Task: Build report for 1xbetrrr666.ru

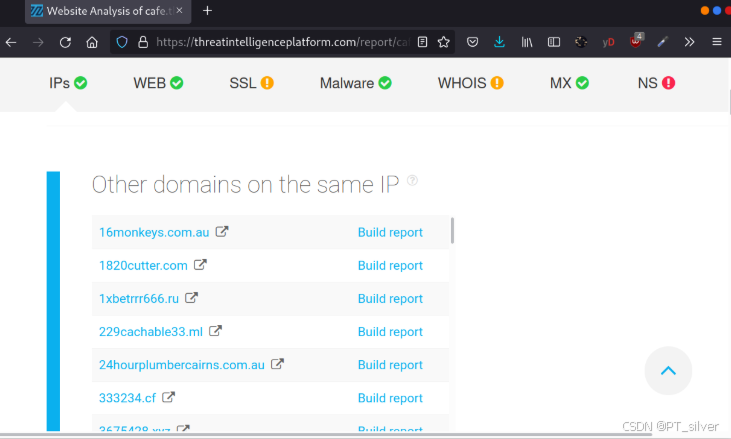Action: (390, 298)
